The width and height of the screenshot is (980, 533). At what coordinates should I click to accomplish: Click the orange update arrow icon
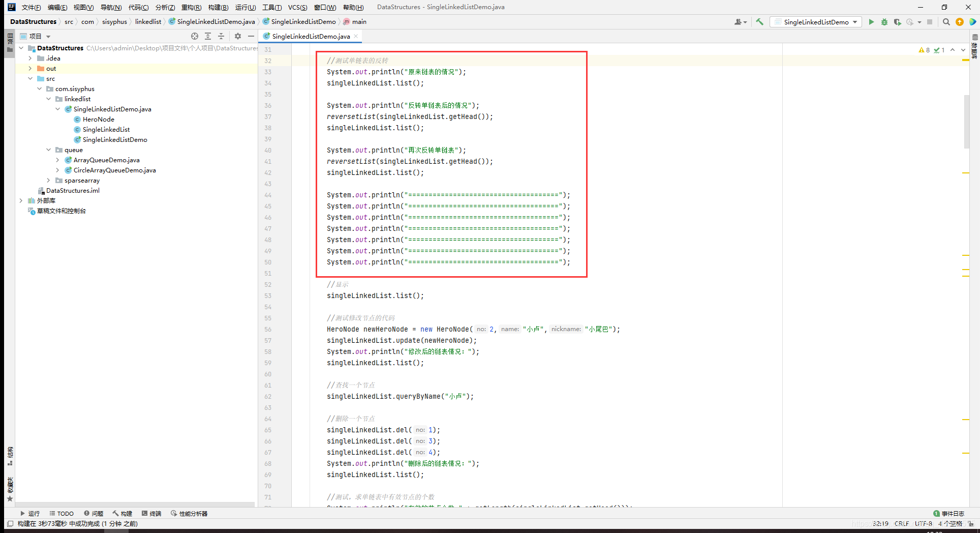coord(960,22)
